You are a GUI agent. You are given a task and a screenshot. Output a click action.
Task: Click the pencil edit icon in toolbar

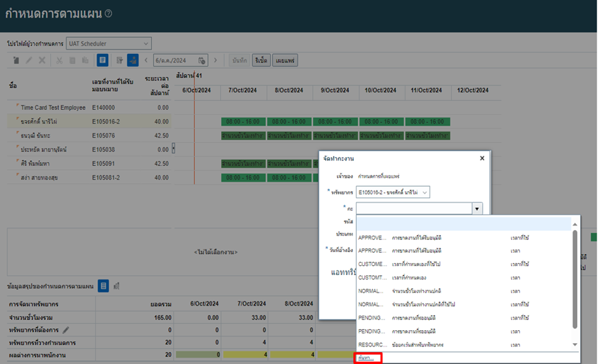pyautogui.click(x=29, y=60)
